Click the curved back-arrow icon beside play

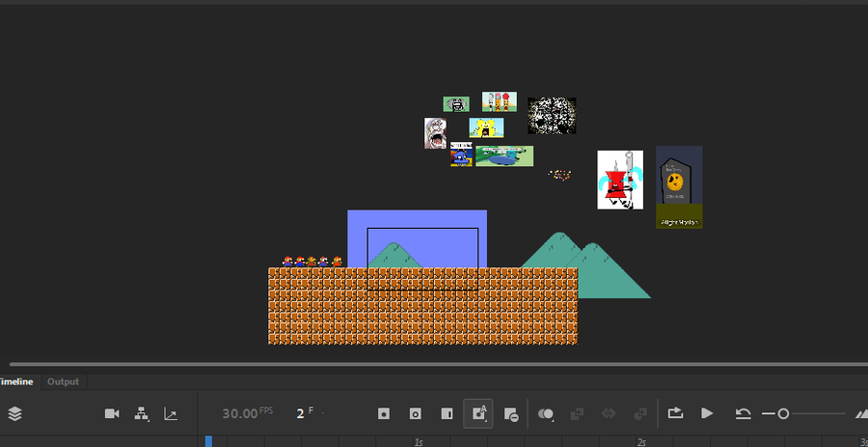tap(743, 413)
